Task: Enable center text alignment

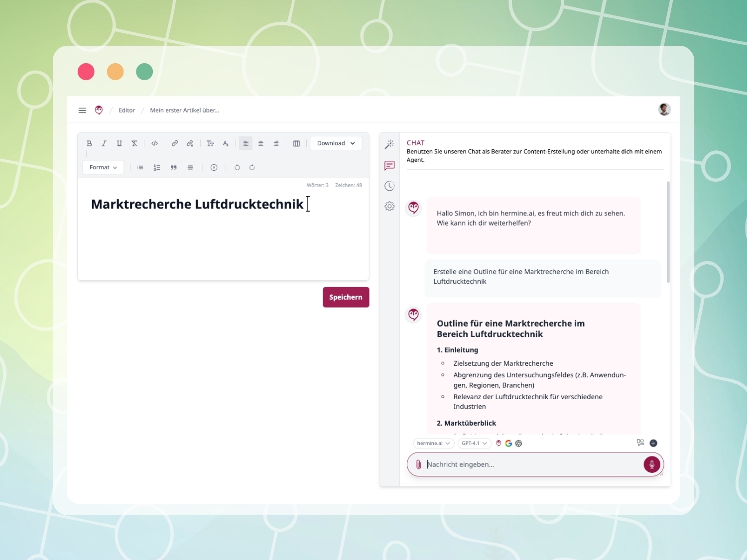Action: [261, 143]
